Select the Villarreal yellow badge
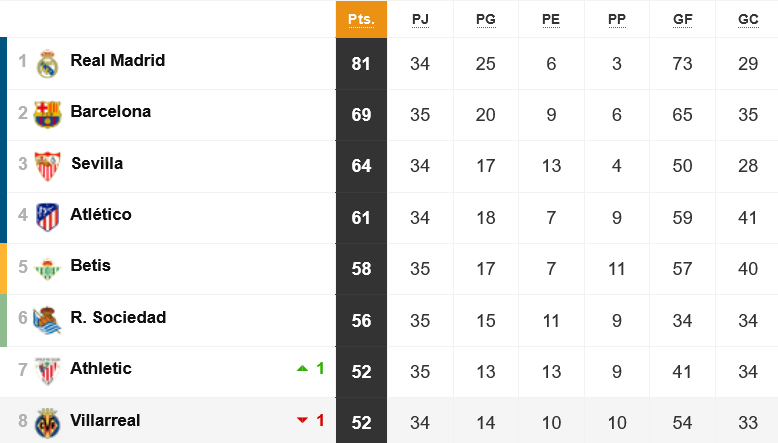This screenshot has height=443, width=778. [x=48, y=423]
